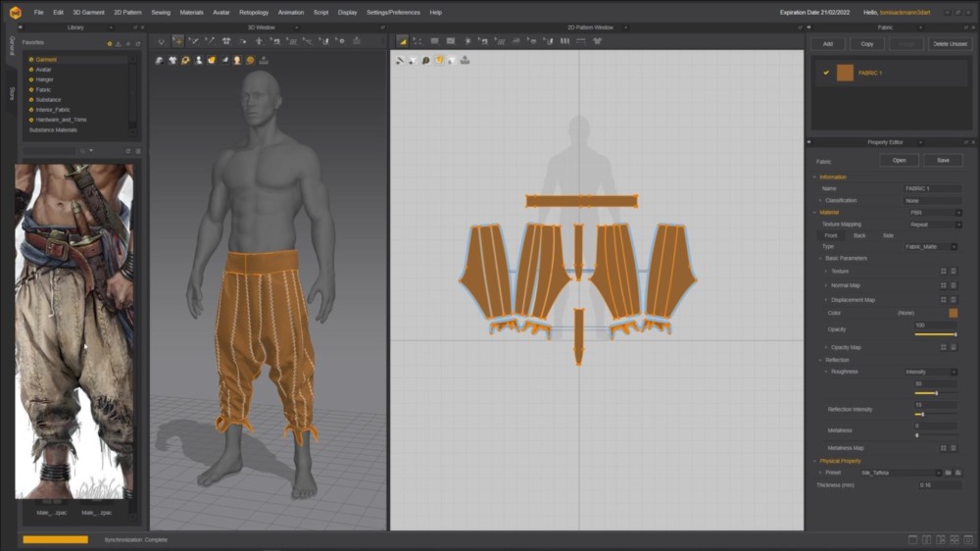Collapse the Physical Property section

pos(815,461)
